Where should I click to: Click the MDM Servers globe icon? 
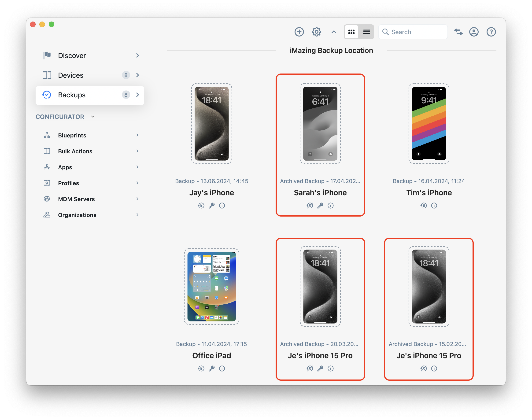coord(47,199)
